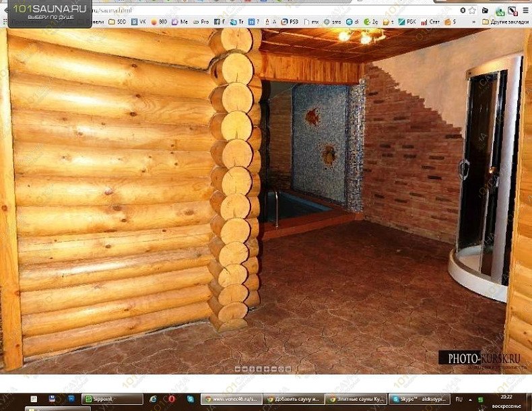
Task: Open the S bookmark next to Стат
Action: coord(451,22)
